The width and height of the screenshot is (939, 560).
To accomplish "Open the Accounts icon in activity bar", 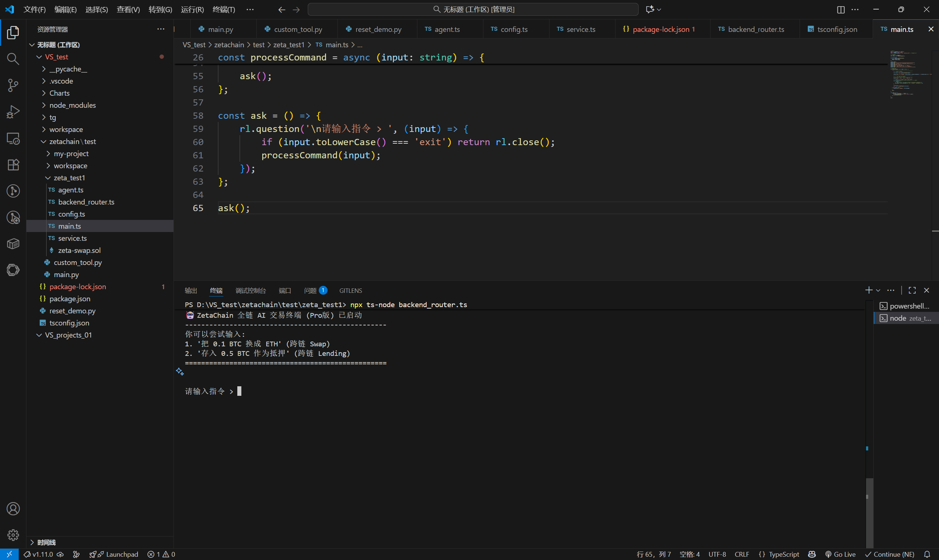I will (x=13, y=509).
